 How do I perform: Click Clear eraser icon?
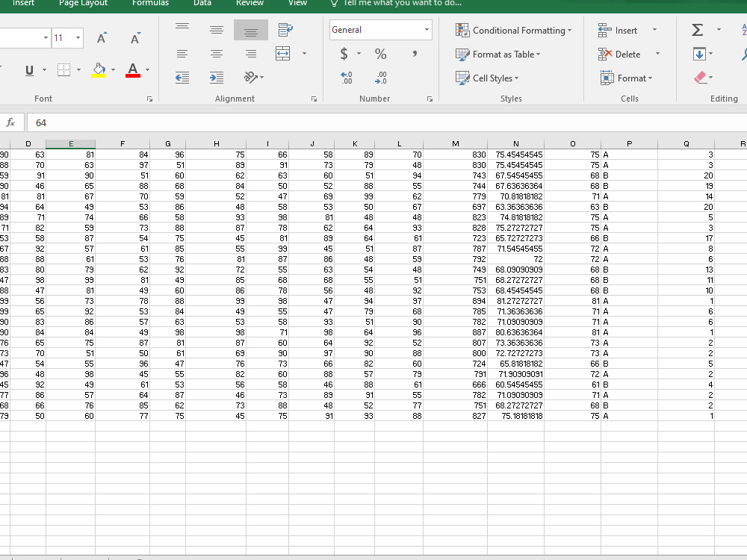(700, 78)
